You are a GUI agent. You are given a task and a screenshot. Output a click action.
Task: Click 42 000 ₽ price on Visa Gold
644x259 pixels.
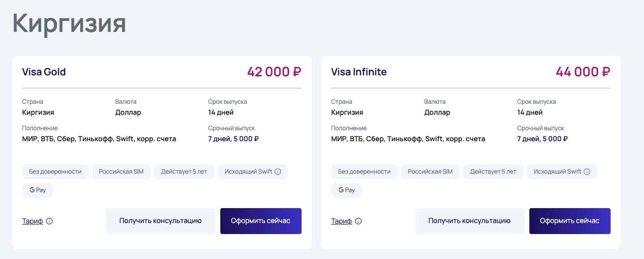274,72
